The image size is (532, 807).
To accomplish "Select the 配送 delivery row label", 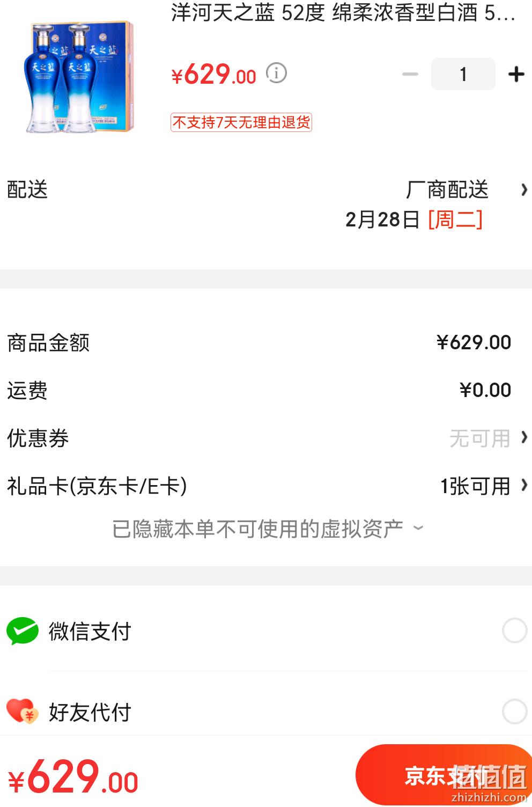I will point(27,190).
